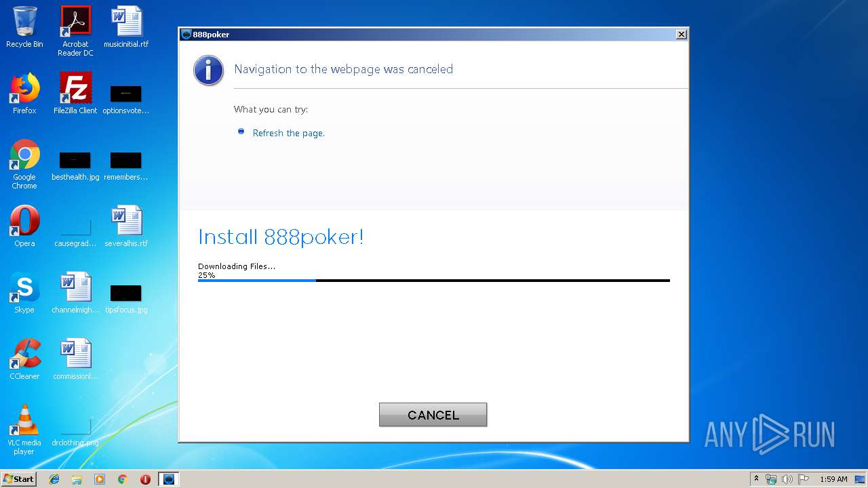Open media player taskbar icon
Screen dimensions: 868x488
(x=100, y=479)
